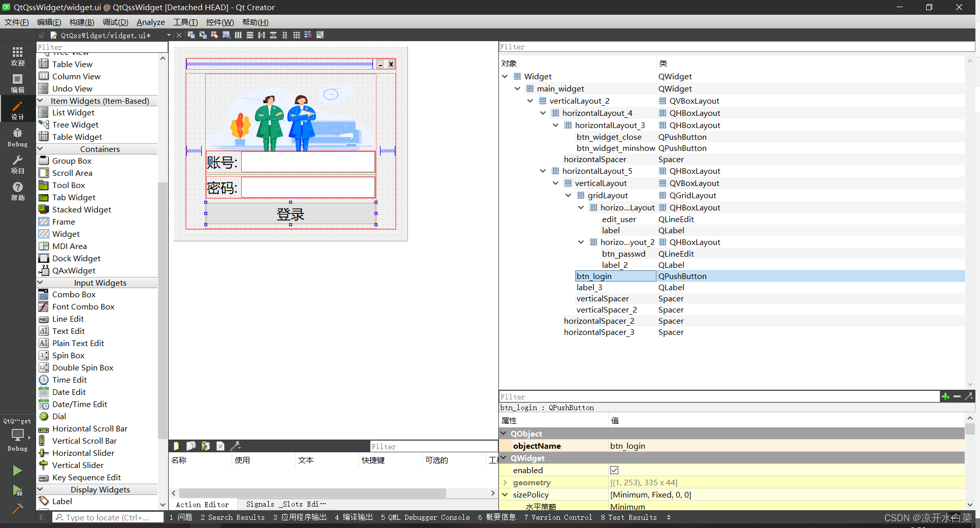Click the Adjust Size toolbar icon

point(320,35)
